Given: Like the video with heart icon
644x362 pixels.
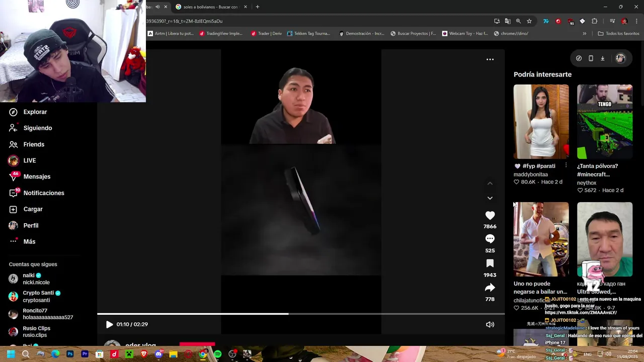Looking at the screenshot, I should click(x=490, y=215).
